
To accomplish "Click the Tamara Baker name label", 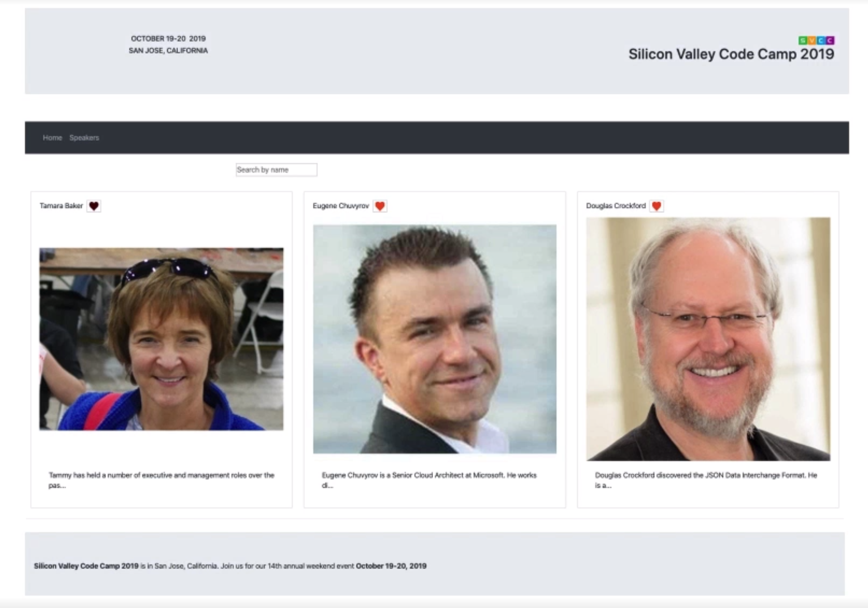I will click(x=61, y=206).
